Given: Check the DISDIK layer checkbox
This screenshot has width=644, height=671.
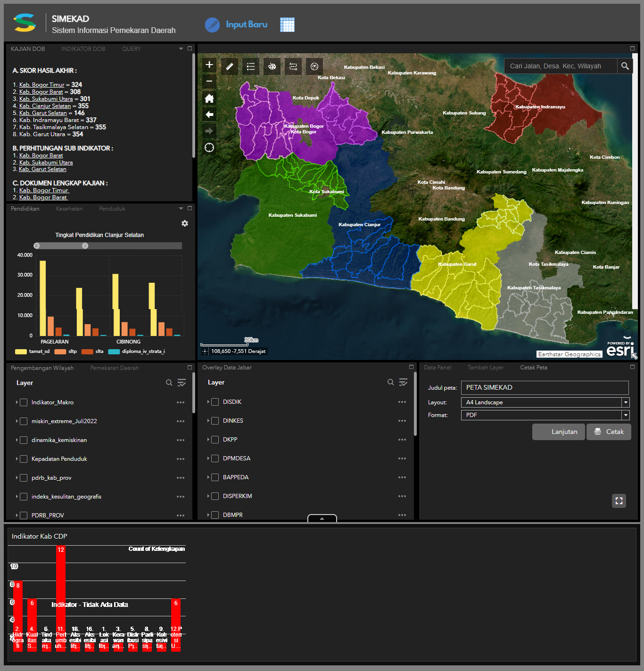Looking at the screenshot, I should point(215,402).
